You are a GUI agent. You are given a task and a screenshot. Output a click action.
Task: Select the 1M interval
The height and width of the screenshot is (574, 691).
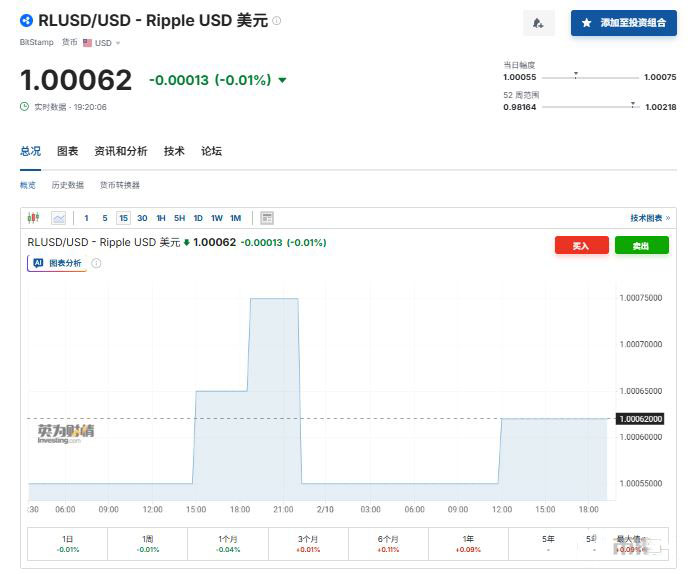pyautogui.click(x=236, y=218)
